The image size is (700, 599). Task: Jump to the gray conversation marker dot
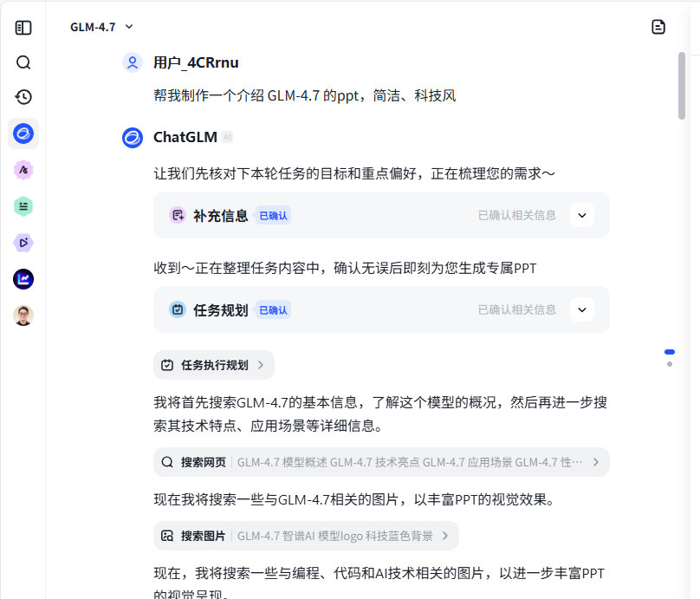[670, 364]
